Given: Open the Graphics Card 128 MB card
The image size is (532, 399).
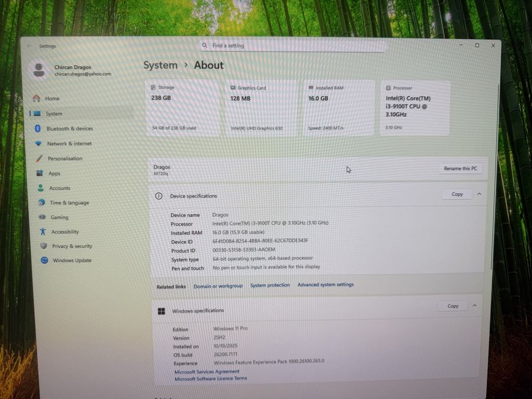Looking at the screenshot, I should pos(262,108).
